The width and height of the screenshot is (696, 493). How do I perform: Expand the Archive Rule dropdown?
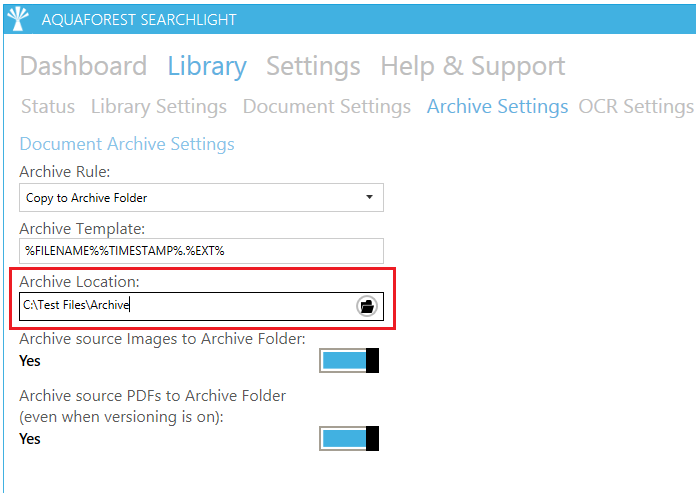point(202,197)
